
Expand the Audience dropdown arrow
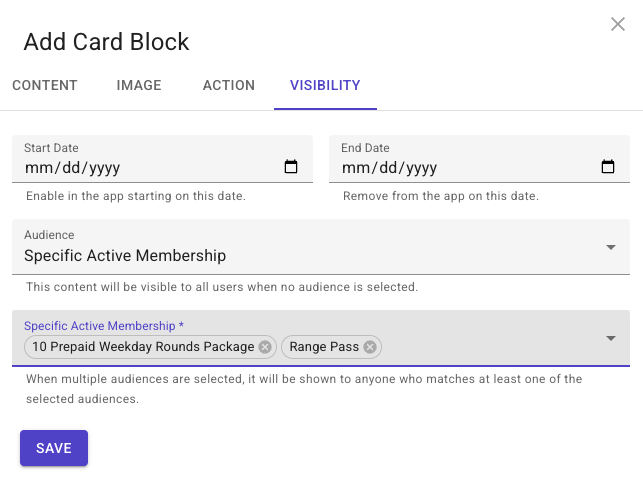(611, 247)
